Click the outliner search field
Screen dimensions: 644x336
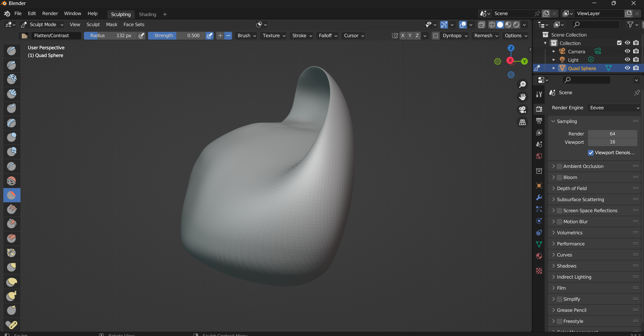(595, 24)
